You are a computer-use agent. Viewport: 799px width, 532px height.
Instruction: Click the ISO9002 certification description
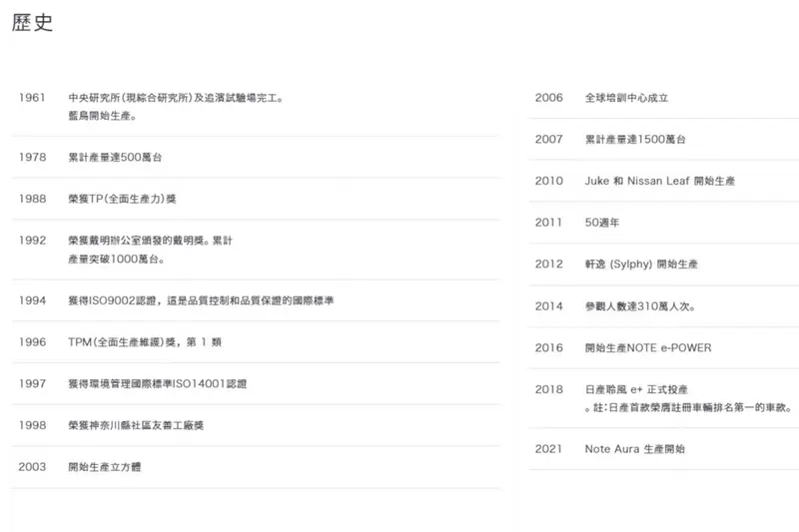(201, 300)
